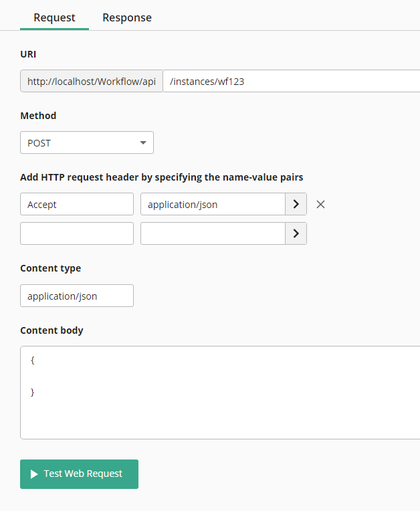
Task: Focus the empty header value field
Action: (x=213, y=233)
